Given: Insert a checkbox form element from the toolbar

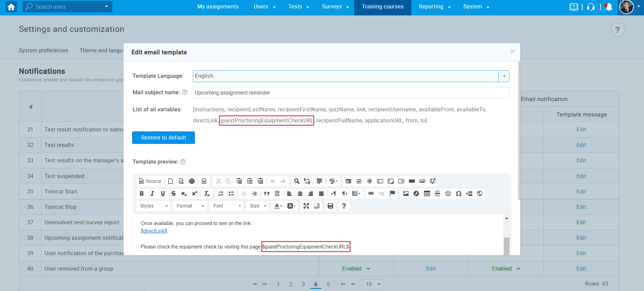Looking at the screenshot, I should (x=359, y=181).
